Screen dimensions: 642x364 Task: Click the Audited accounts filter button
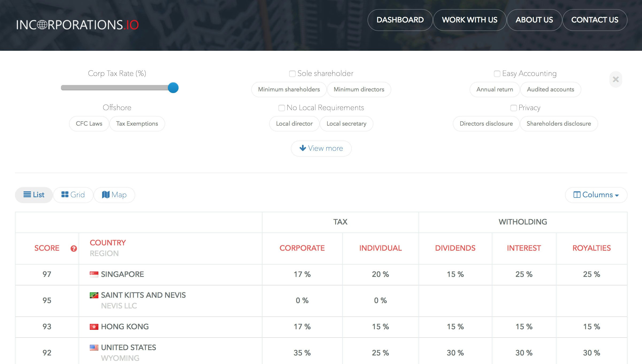550,89
